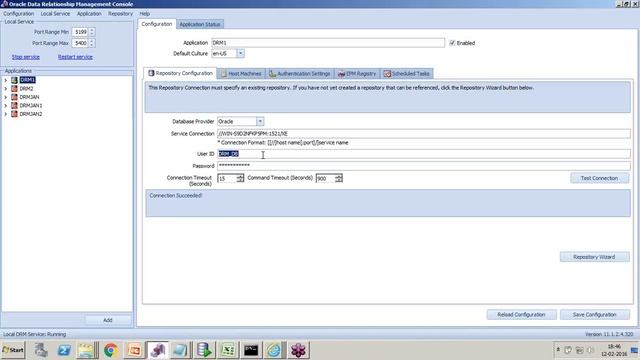
Task: Select the DRM2 application icon
Action: tap(14, 89)
